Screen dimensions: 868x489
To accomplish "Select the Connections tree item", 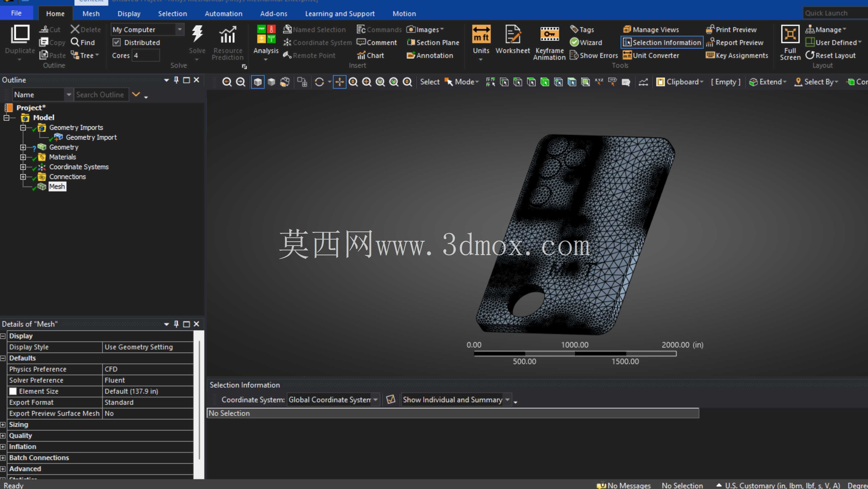I will (x=67, y=176).
